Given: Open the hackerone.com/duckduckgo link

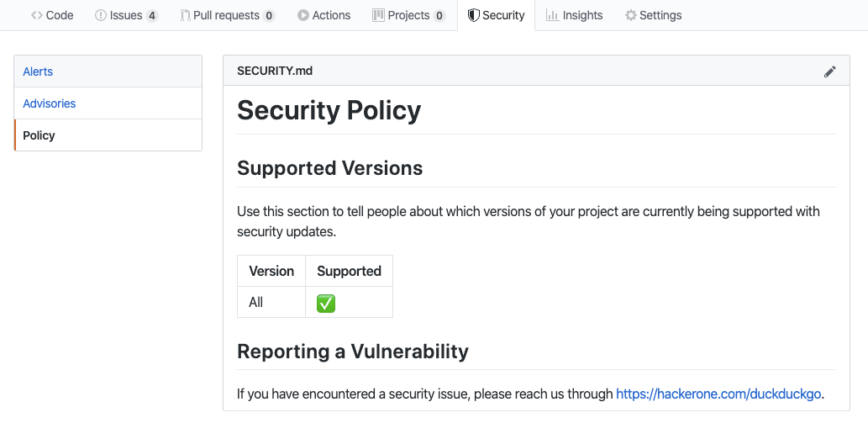Looking at the screenshot, I should (x=718, y=394).
